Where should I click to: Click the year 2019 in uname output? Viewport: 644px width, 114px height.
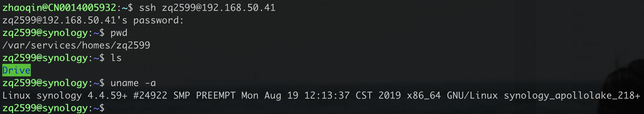click(390, 95)
